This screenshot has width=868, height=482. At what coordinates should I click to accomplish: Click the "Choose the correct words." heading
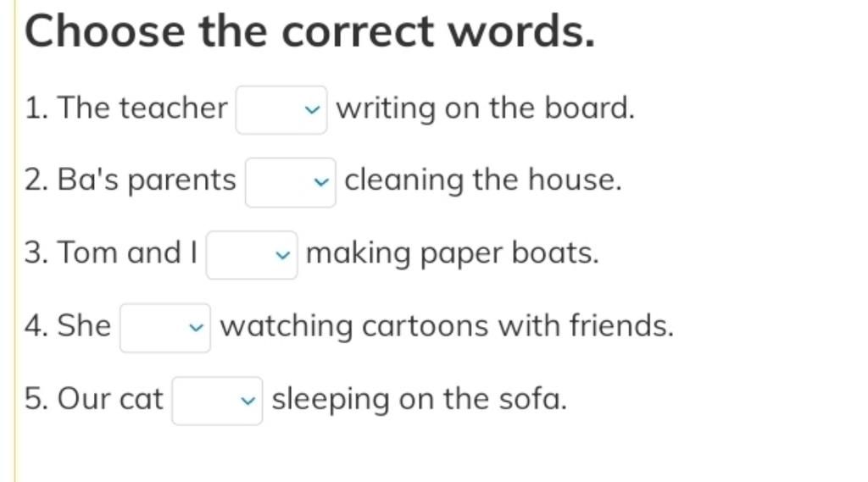310,31
